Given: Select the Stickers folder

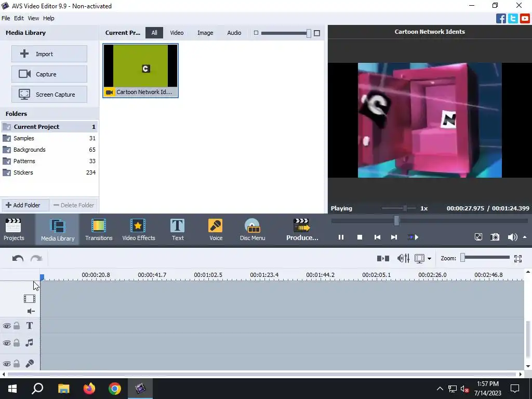Looking at the screenshot, I should pos(49,172).
